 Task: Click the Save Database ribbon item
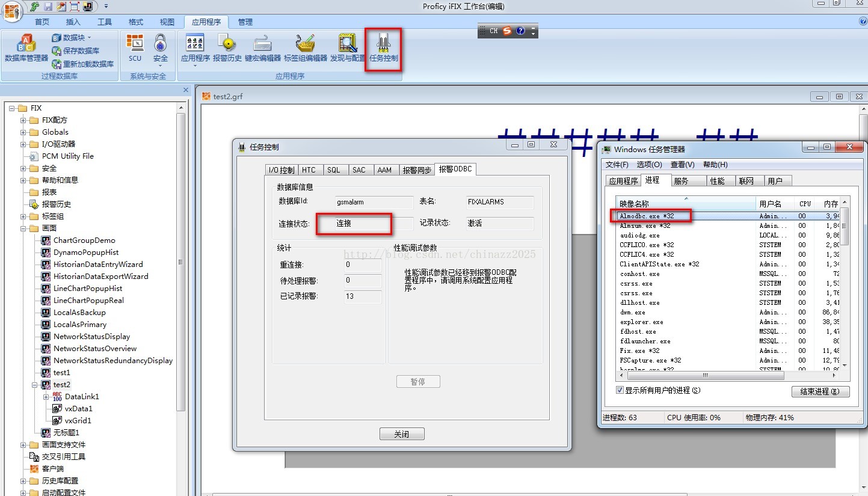(76, 51)
